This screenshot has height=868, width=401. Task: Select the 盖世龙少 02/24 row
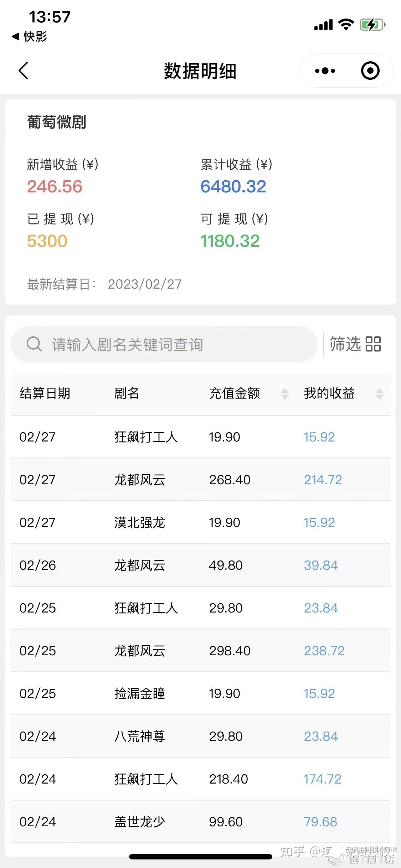click(200, 822)
